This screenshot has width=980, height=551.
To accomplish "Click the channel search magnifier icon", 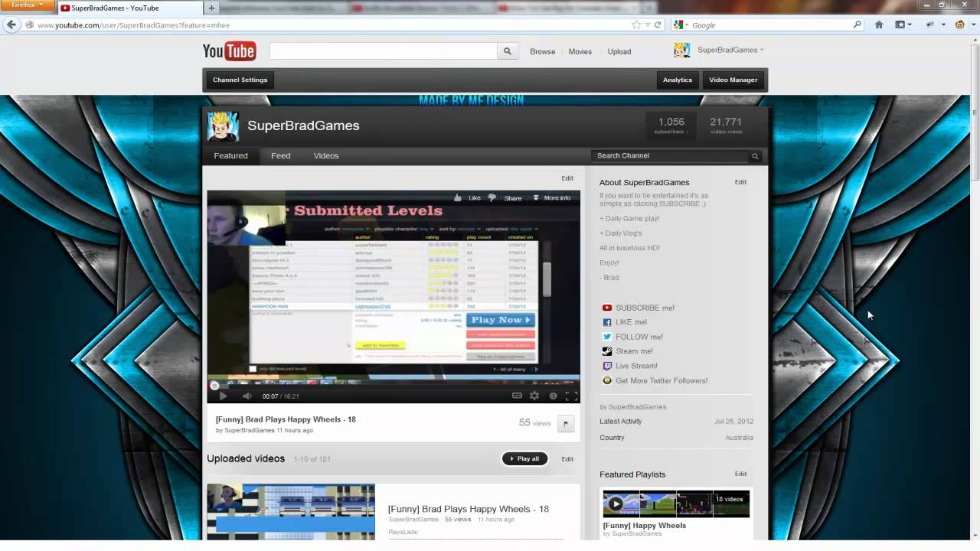I will (x=755, y=156).
